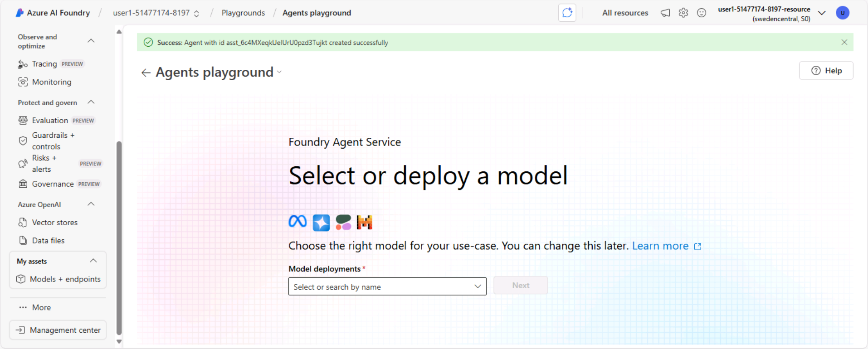Click the blue sparkle model logo
This screenshot has height=349, width=868.
click(321, 223)
